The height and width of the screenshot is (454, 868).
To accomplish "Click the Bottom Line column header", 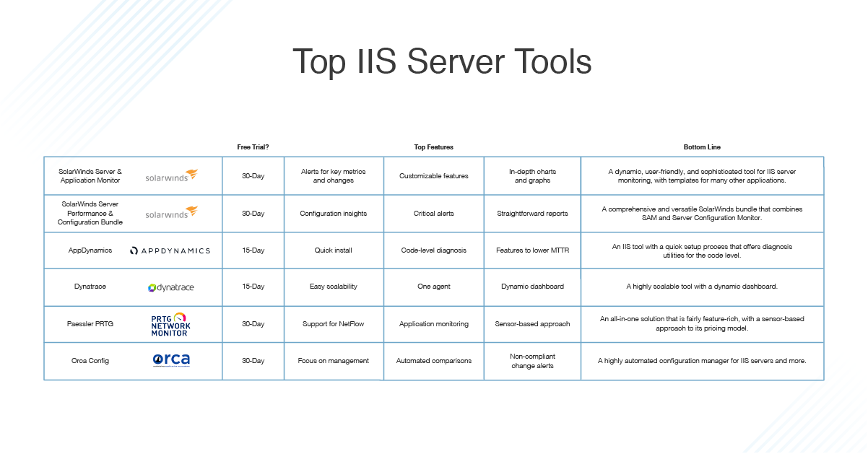I will click(x=702, y=147).
